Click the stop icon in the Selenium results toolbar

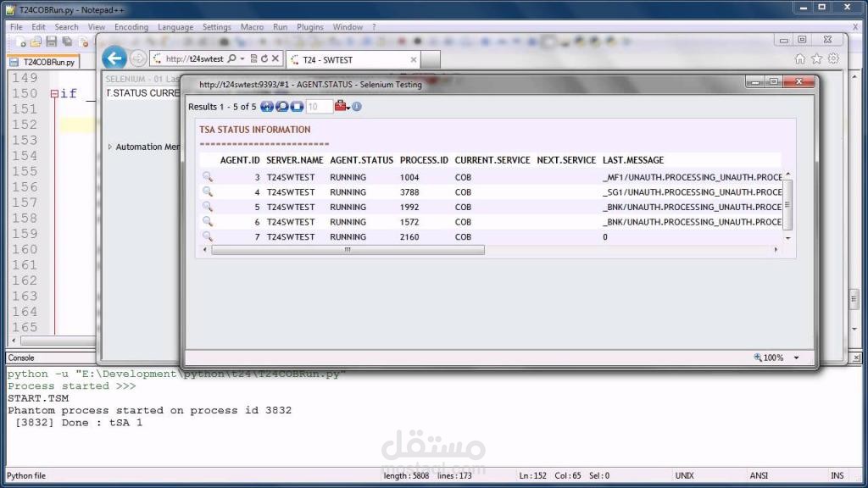(x=296, y=106)
